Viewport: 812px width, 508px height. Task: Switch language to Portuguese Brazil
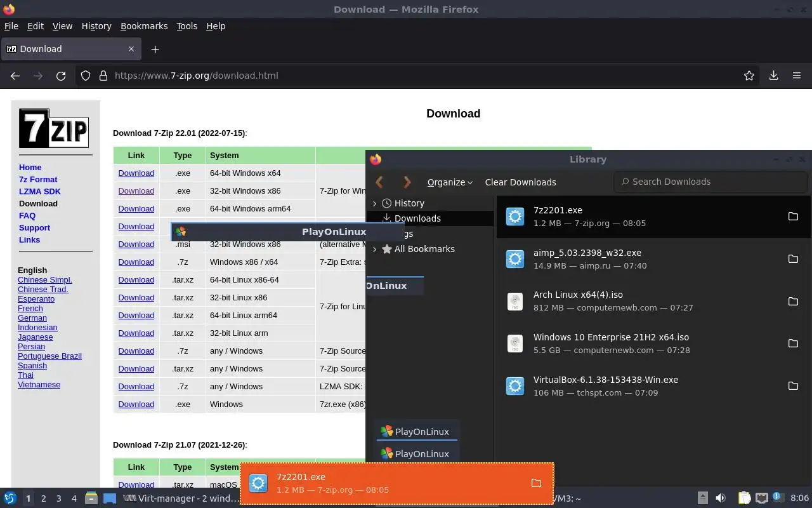pyautogui.click(x=49, y=356)
